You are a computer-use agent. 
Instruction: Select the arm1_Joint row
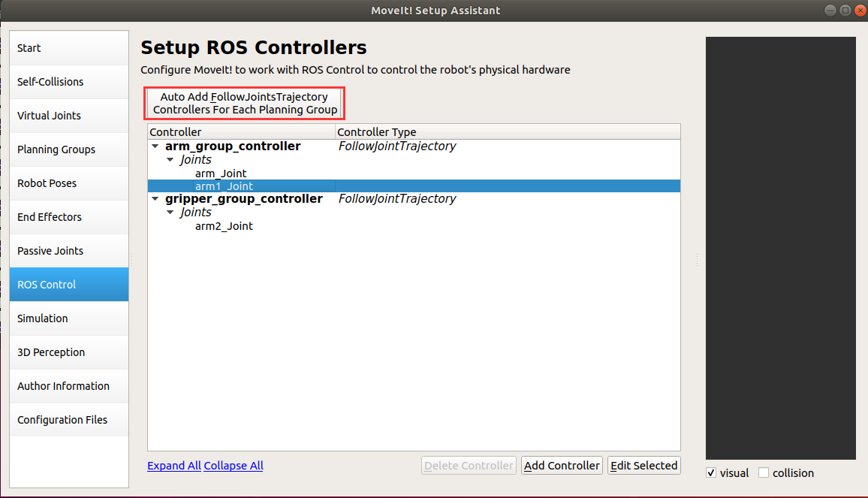(414, 186)
